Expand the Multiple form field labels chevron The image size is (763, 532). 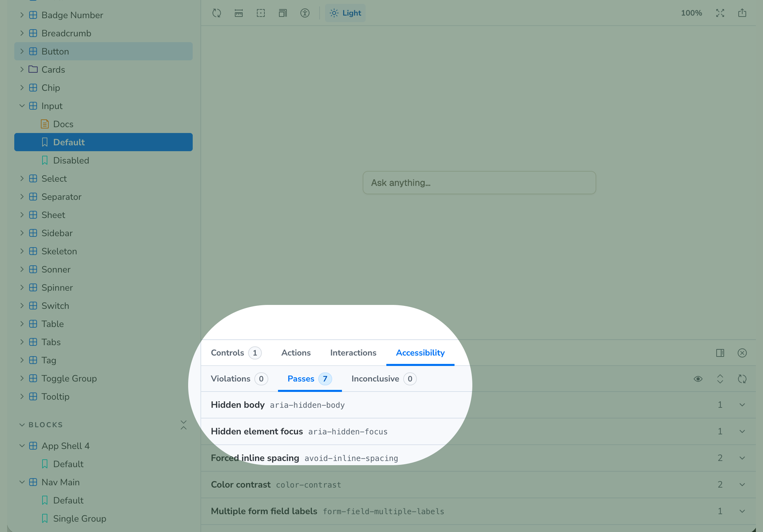pos(742,511)
